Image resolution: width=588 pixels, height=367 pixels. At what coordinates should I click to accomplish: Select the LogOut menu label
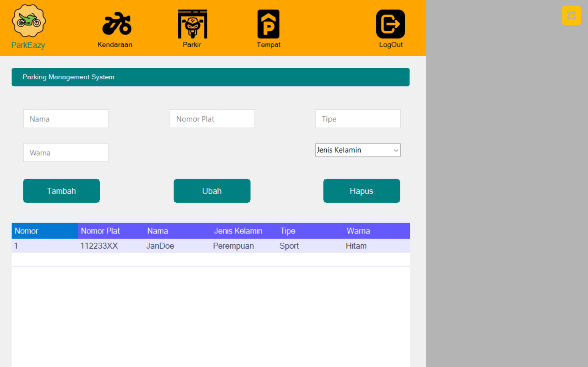[x=391, y=45]
